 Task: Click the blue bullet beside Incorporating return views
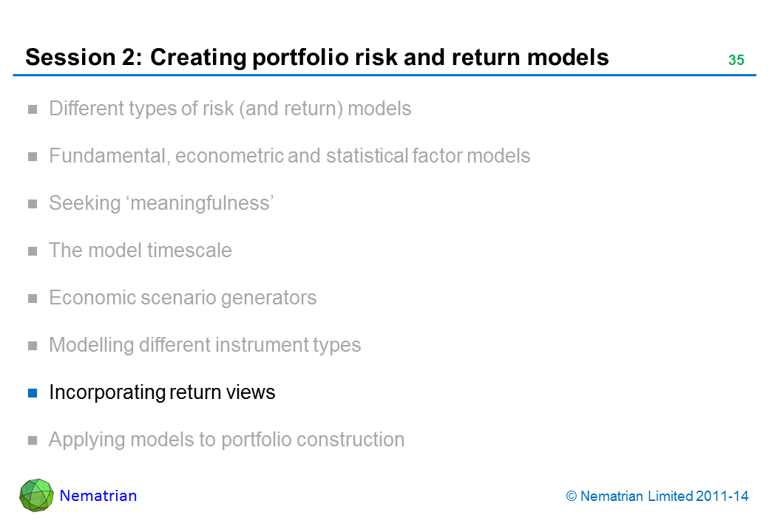33,392
